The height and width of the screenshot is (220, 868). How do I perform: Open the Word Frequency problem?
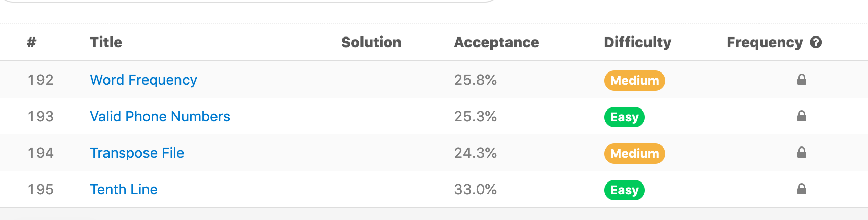[143, 80]
